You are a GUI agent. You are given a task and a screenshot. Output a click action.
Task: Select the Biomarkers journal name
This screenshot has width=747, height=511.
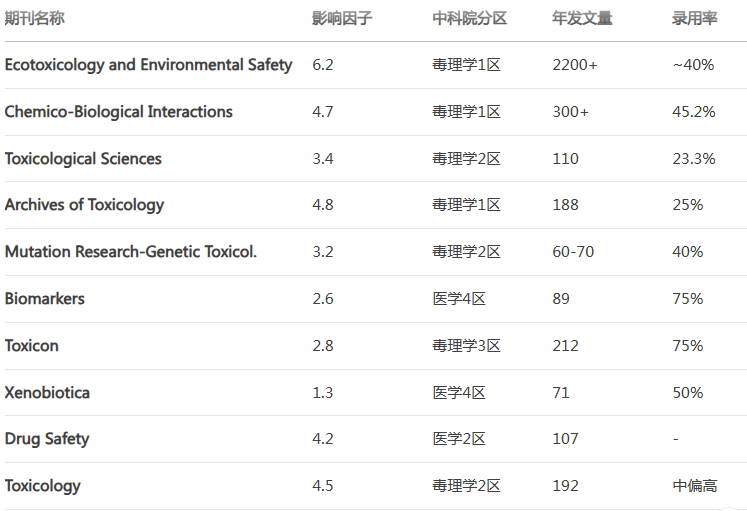(45, 299)
